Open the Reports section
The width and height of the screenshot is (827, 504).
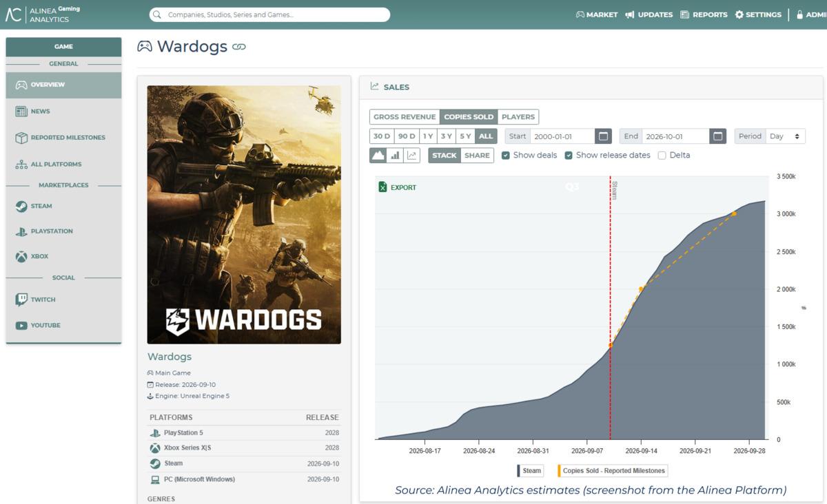[x=704, y=14]
